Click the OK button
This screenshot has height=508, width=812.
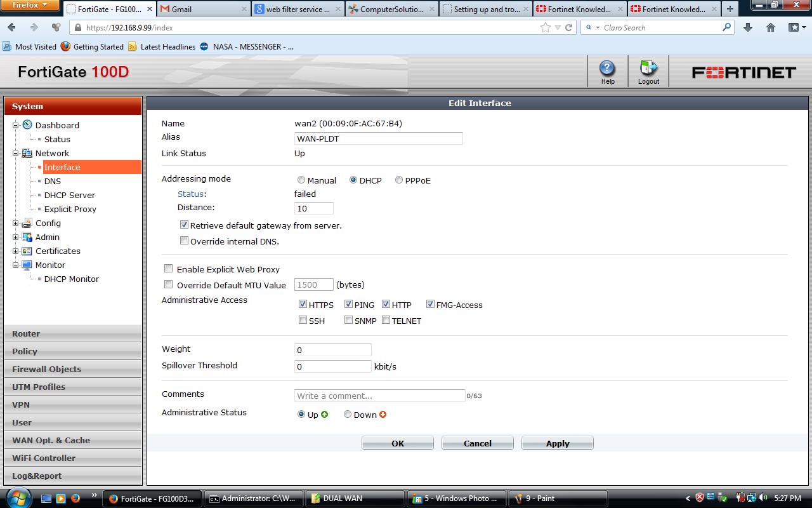point(398,443)
